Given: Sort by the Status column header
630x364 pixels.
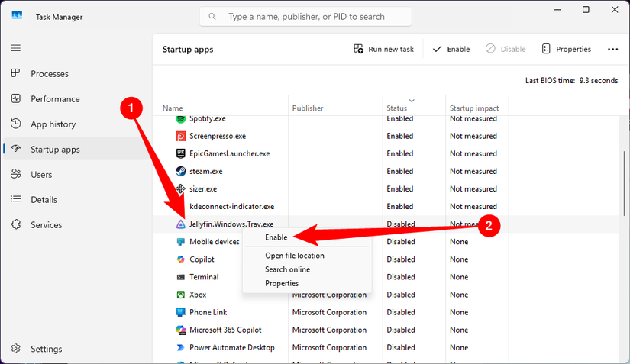Looking at the screenshot, I should tap(396, 108).
